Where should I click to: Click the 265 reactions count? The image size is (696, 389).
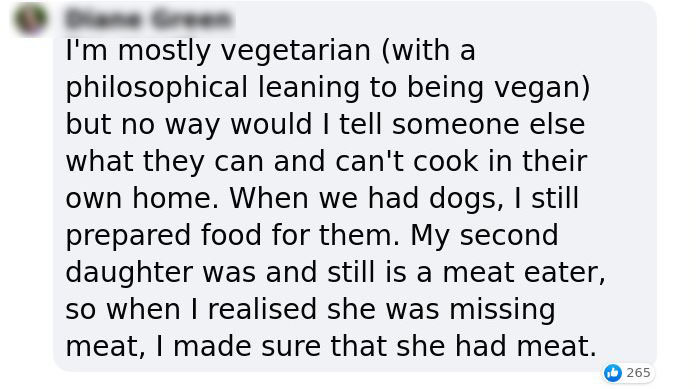click(x=638, y=373)
